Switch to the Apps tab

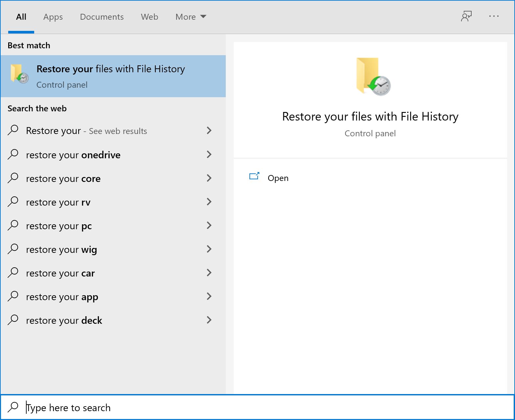coord(53,17)
